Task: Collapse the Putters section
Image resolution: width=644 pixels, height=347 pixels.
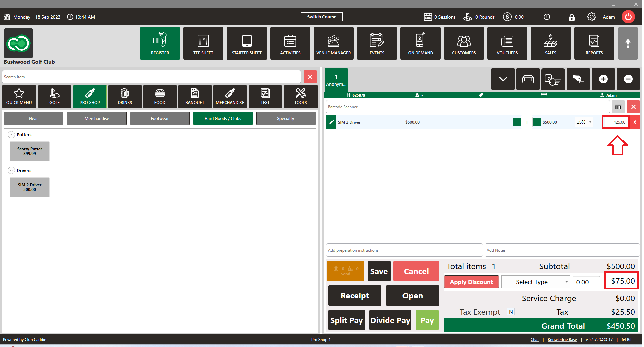Action: point(11,135)
